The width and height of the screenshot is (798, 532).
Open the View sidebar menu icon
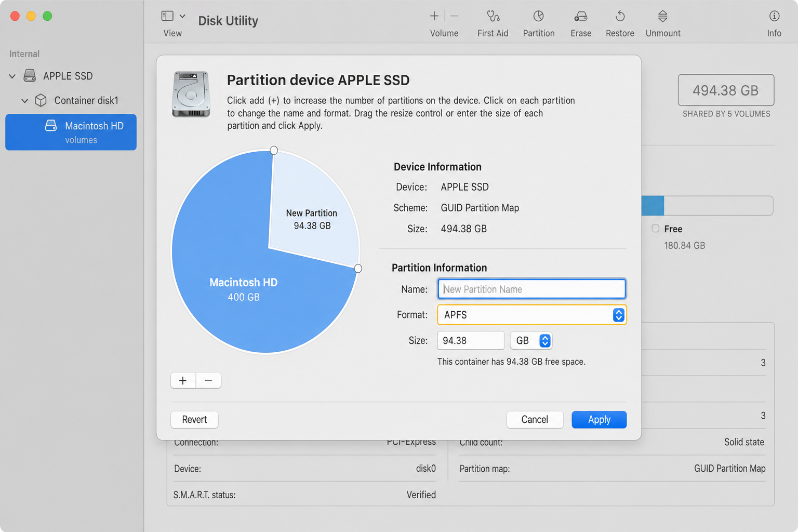pos(167,16)
